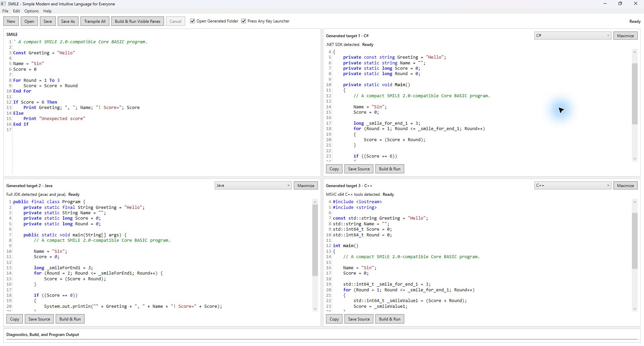Save Source of C++ pane
Screen dimensions: 644x346
click(359, 319)
